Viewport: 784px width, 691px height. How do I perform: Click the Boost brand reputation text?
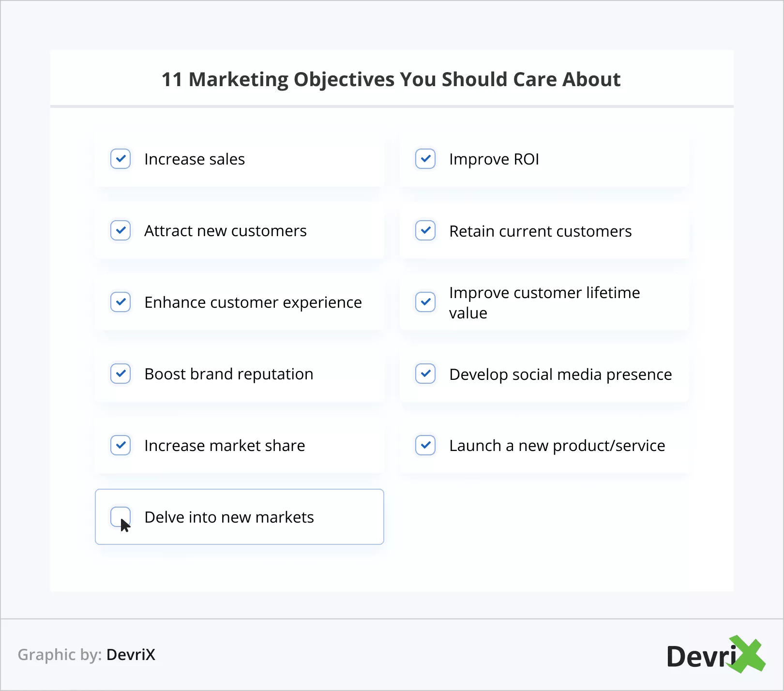pyautogui.click(x=228, y=374)
